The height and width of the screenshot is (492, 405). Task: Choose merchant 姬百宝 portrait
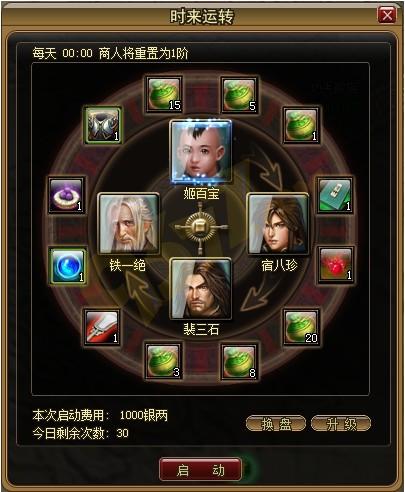click(x=201, y=152)
